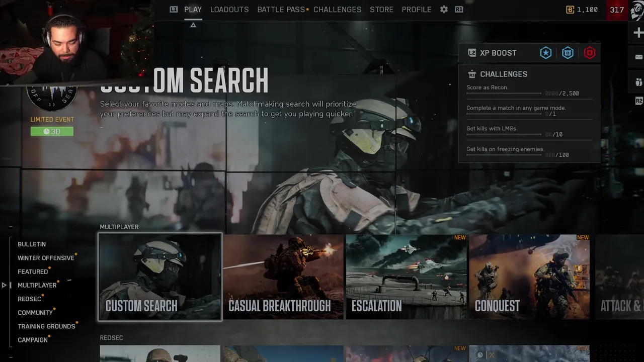Click the MULTIPLAYER section heading above the cards

click(x=119, y=227)
